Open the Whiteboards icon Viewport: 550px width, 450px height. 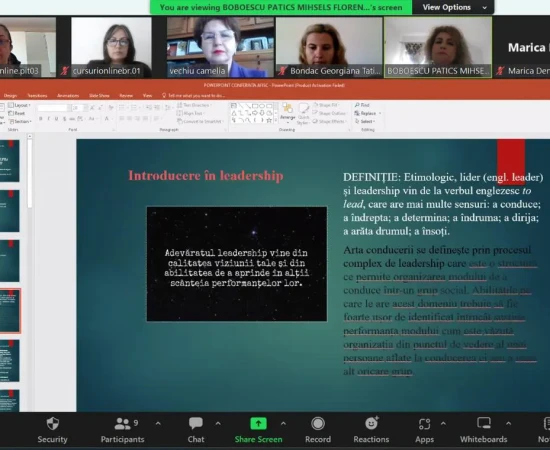(x=484, y=423)
